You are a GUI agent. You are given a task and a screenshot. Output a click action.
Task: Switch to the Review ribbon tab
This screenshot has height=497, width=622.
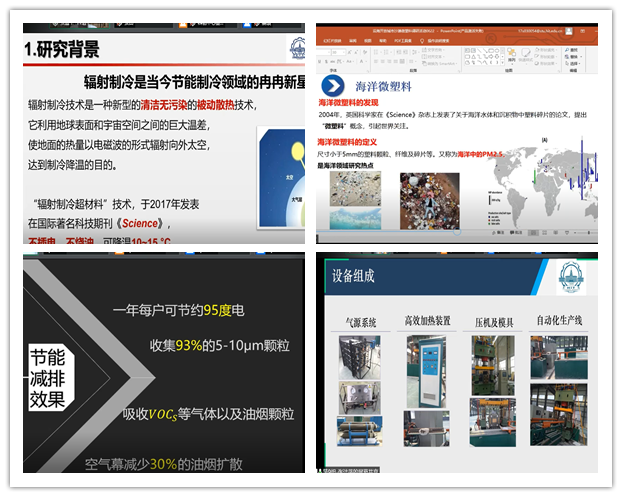click(x=353, y=41)
